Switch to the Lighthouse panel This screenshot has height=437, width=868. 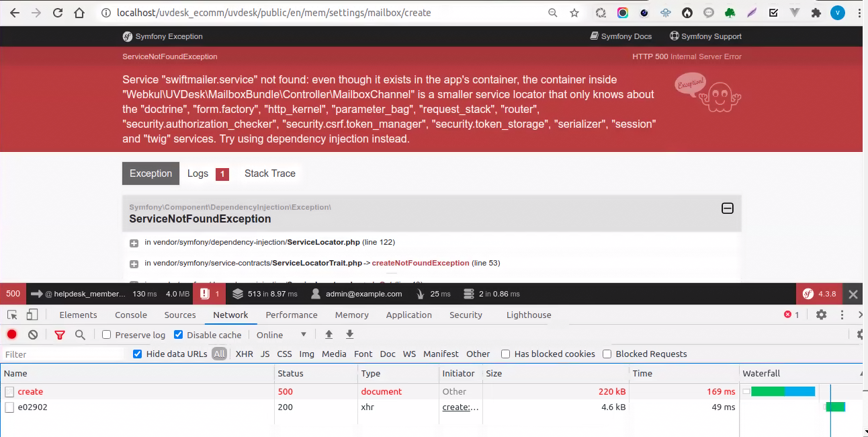point(529,315)
